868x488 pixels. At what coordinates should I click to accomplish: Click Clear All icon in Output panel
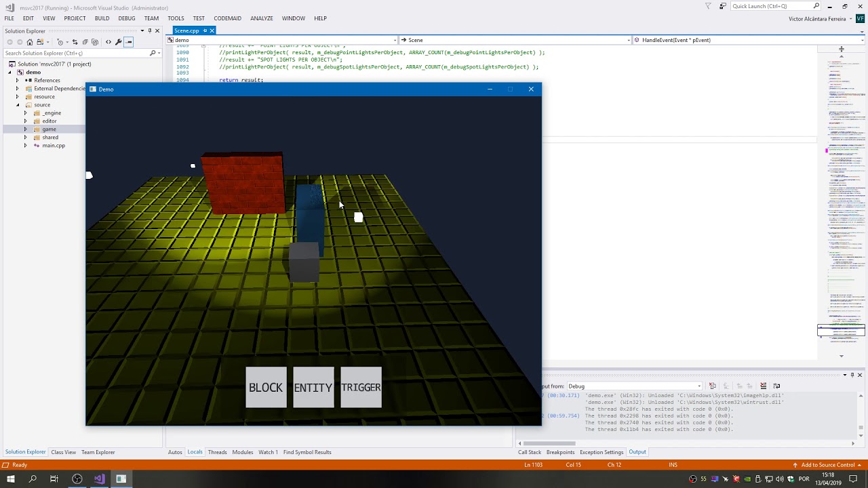764,386
